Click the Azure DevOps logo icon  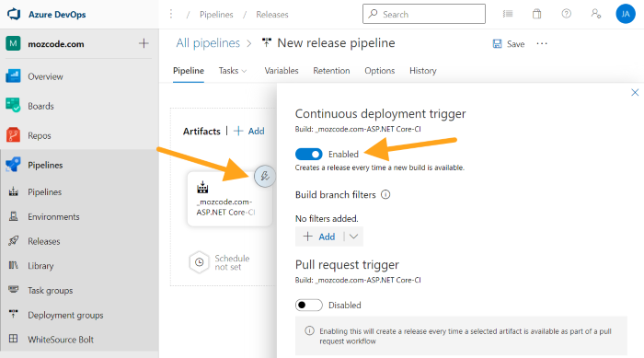point(14,14)
